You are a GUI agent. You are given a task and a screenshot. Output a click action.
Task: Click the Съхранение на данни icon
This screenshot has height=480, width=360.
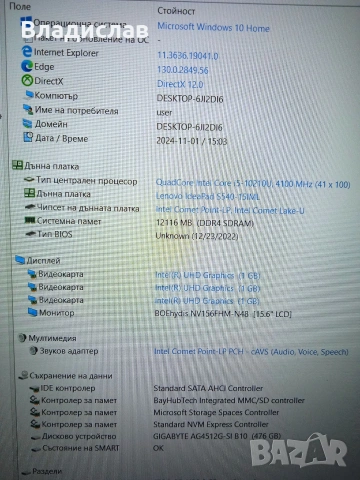23,375
